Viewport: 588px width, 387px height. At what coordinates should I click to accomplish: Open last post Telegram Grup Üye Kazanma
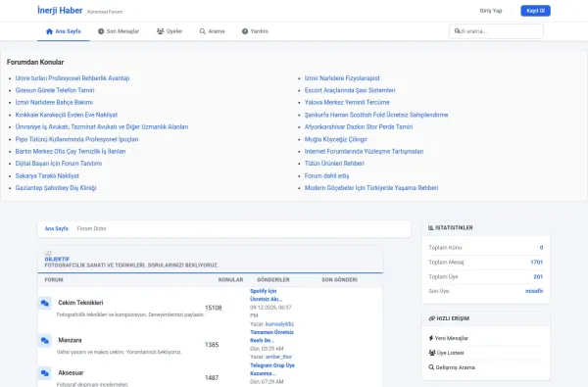(272, 369)
